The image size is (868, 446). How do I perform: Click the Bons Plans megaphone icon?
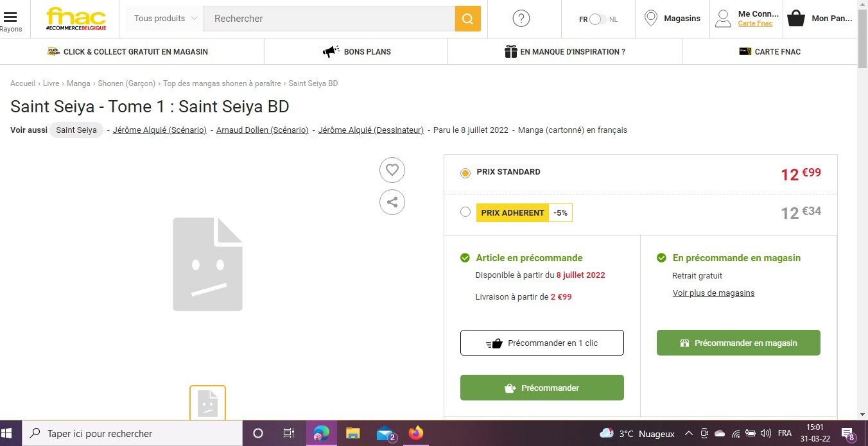pyautogui.click(x=331, y=51)
